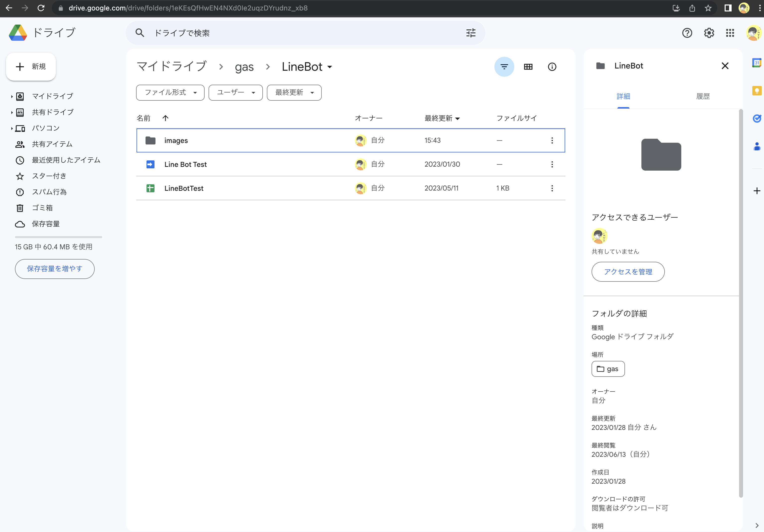Viewport: 764px width, 532px height.
Task: Click 保存容量を増やす button
Action: click(x=55, y=269)
